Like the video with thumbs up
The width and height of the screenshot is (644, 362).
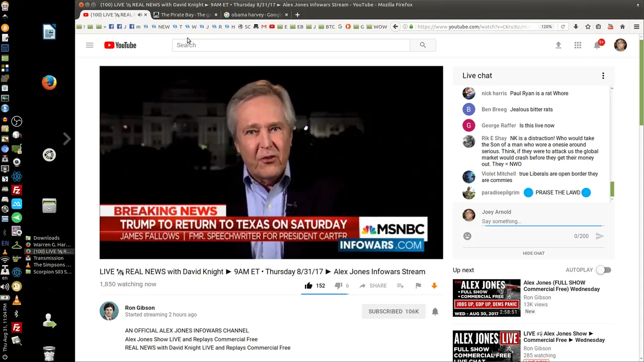314,286
